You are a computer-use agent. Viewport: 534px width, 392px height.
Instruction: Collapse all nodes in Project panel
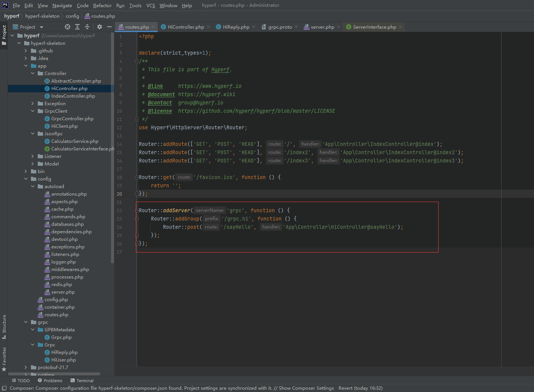click(x=87, y=27)
